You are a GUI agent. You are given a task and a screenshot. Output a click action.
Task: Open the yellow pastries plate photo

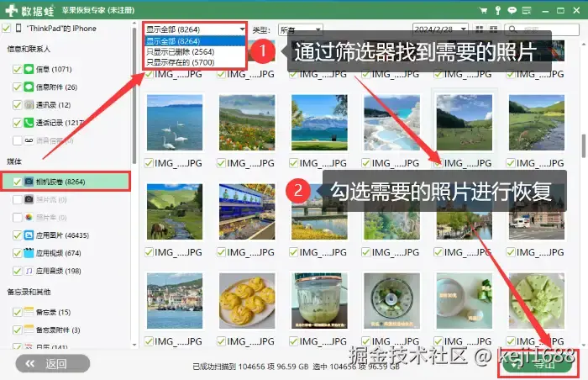coord(247,301)
